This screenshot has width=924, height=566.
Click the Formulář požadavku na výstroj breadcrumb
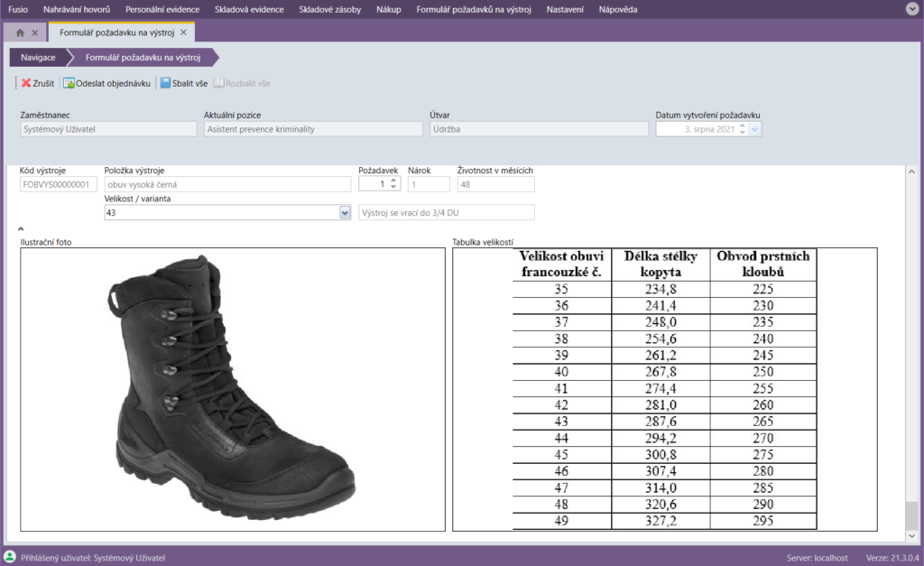[x=143, y=57]
